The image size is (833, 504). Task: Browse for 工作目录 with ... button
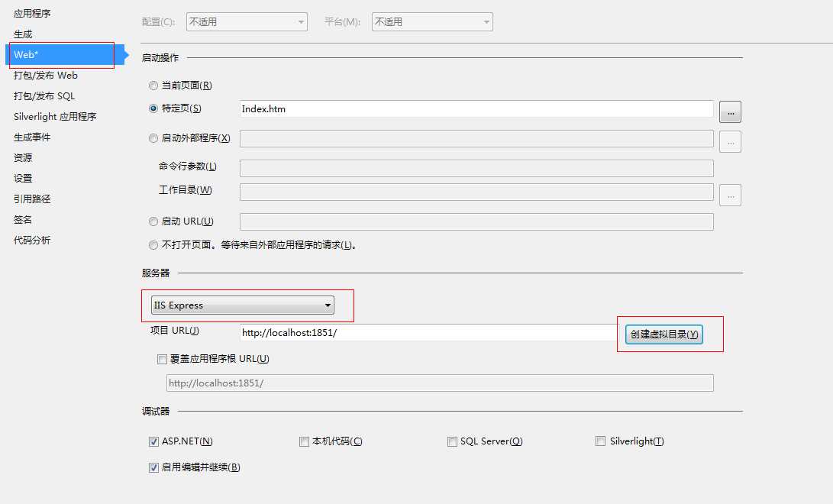pos(730,195)
